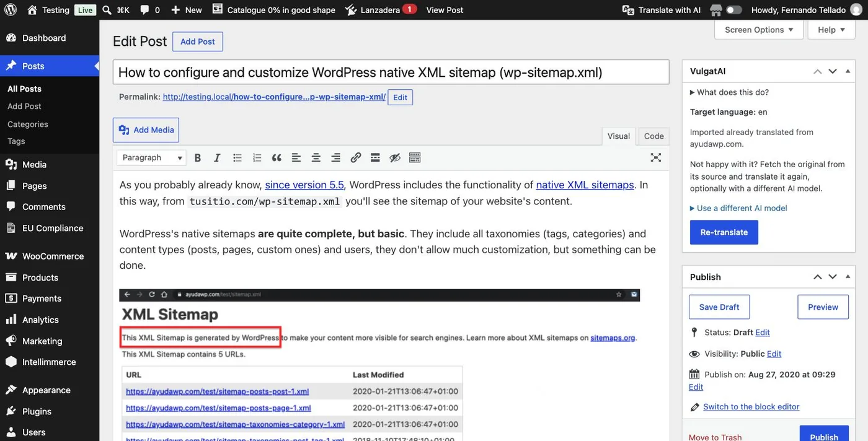This screenshot has height=441, width=868.
Task: Expand the Help tab
Action: coord(831,30)
